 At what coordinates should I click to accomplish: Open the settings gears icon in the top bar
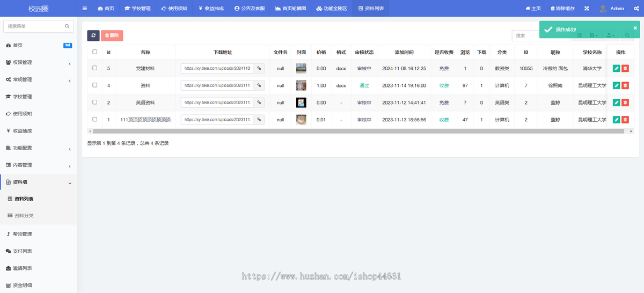coord(635,9)
